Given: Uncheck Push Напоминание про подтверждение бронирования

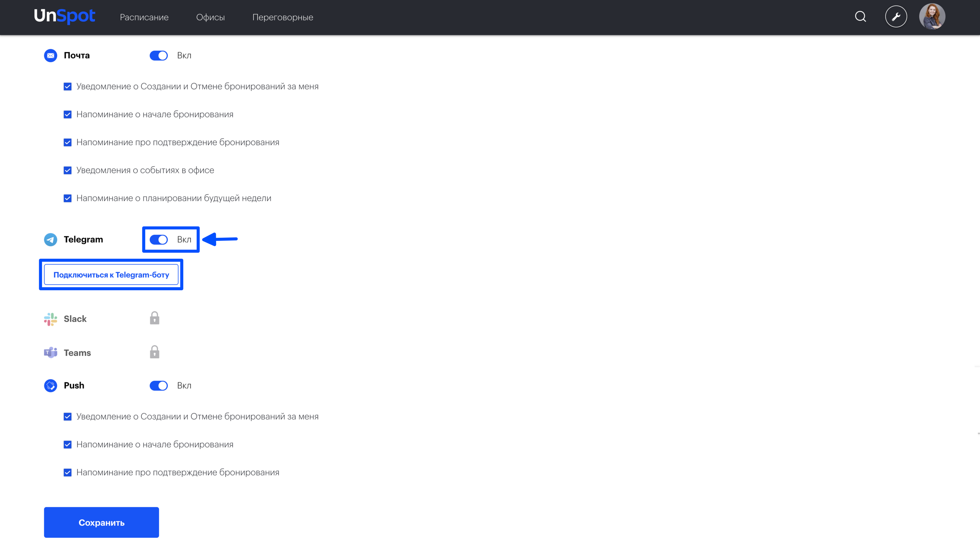Looking at the screenshot, I should tap(67, 473).
